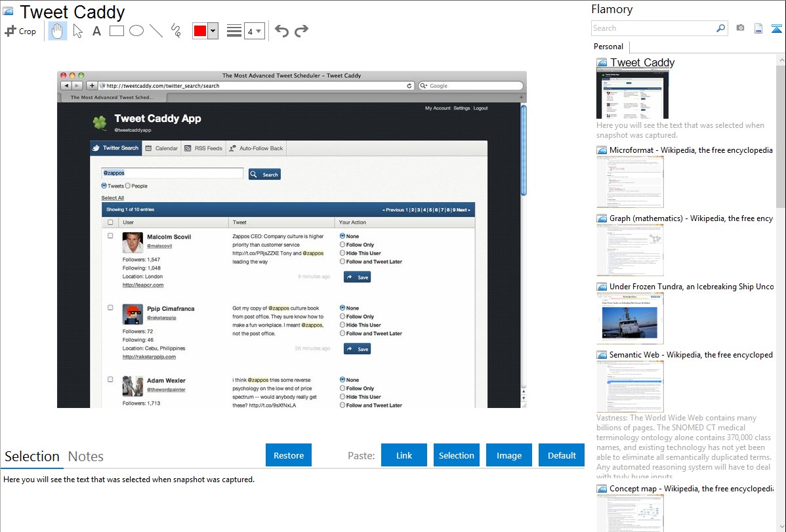Image resolution: width=786 pixels, height=532 pixels.
Task: Paste as Image
Action: pos(508,455)
